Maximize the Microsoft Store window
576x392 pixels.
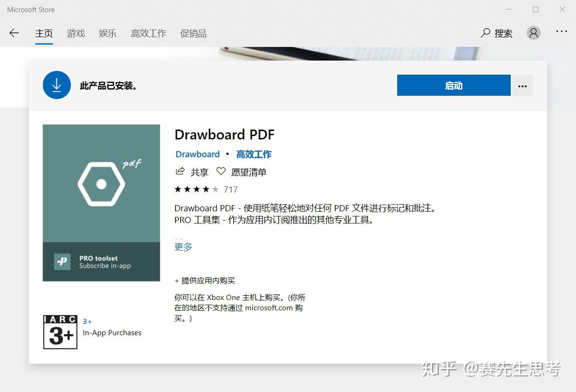[536, 9]
